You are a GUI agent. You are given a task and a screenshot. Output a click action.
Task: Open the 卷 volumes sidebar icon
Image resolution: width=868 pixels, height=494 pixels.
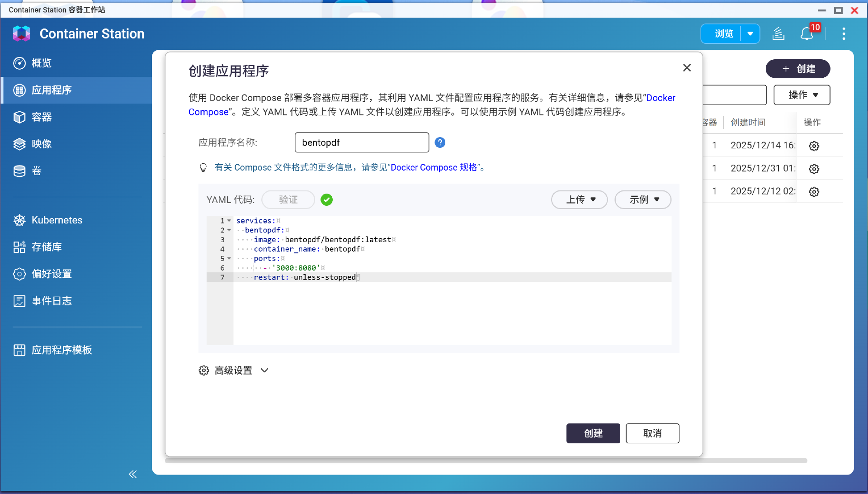click(19, 171)
